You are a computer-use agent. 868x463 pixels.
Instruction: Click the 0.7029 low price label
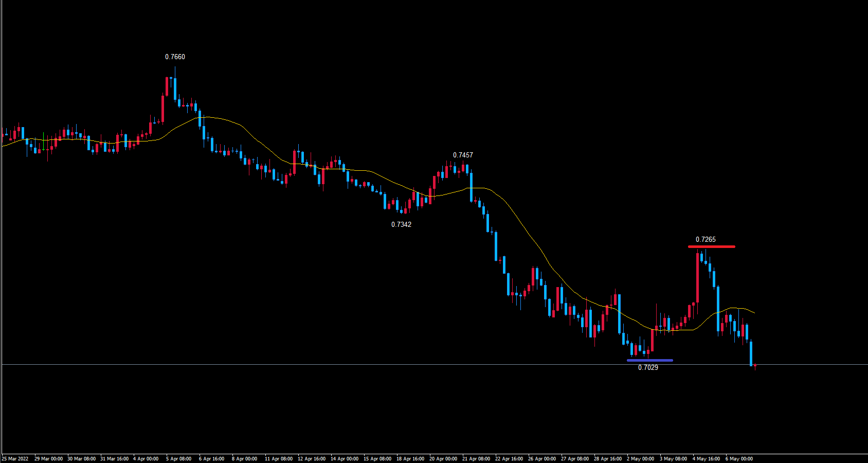coord(648,368)
